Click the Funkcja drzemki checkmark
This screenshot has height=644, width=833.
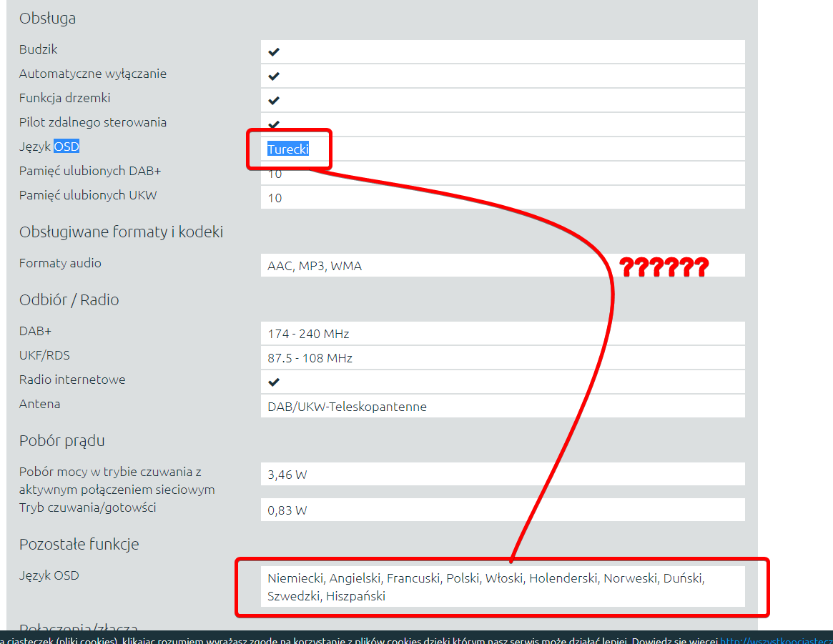(274, 101)
